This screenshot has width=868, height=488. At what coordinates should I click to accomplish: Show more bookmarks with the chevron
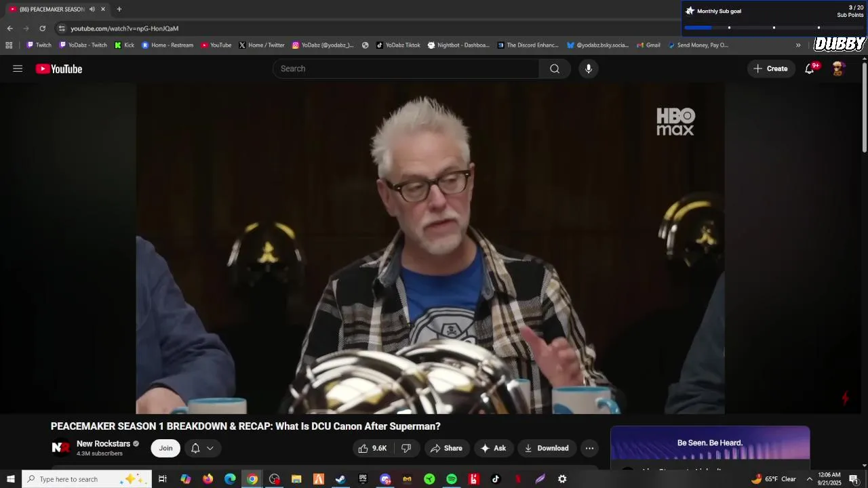pyautogui.click(x=798, y=45)
